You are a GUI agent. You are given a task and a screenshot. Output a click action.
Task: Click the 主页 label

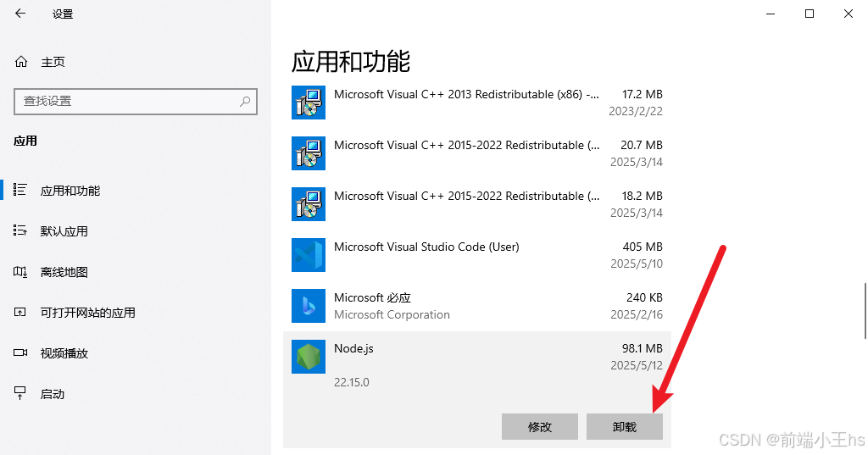(x=53, y=62)
